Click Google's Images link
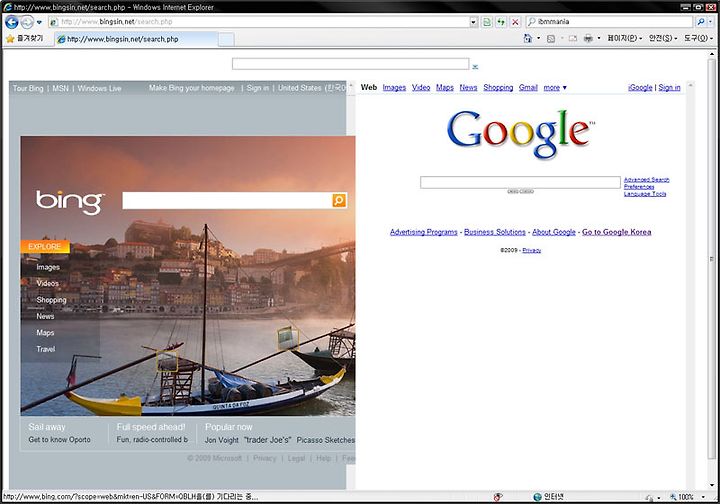720x504 pixels. click(394, 88)
